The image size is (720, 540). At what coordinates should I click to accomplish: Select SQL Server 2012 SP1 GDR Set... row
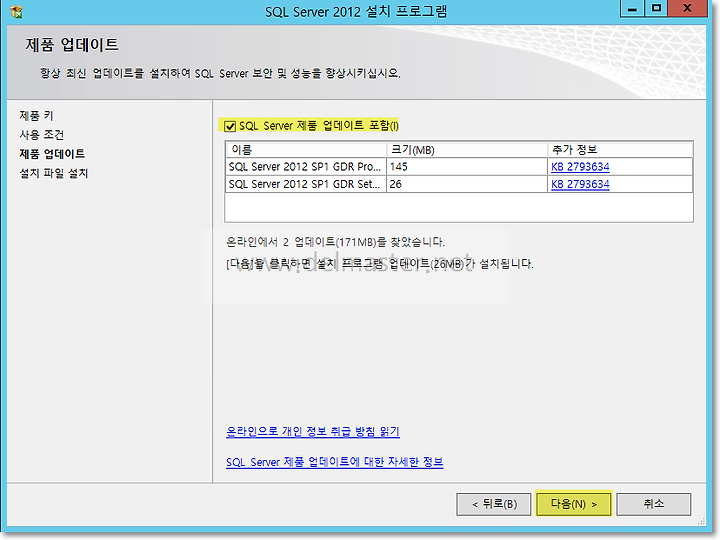459,184
